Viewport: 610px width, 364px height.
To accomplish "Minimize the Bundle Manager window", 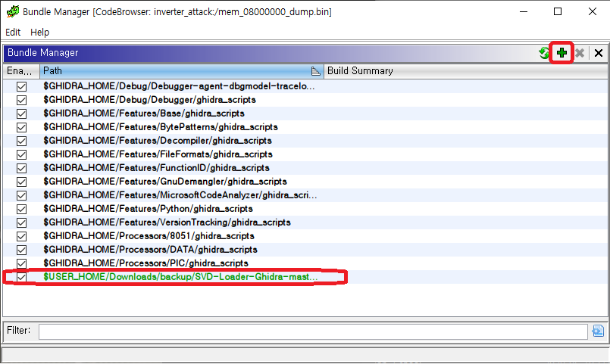I will pos(524,11).
